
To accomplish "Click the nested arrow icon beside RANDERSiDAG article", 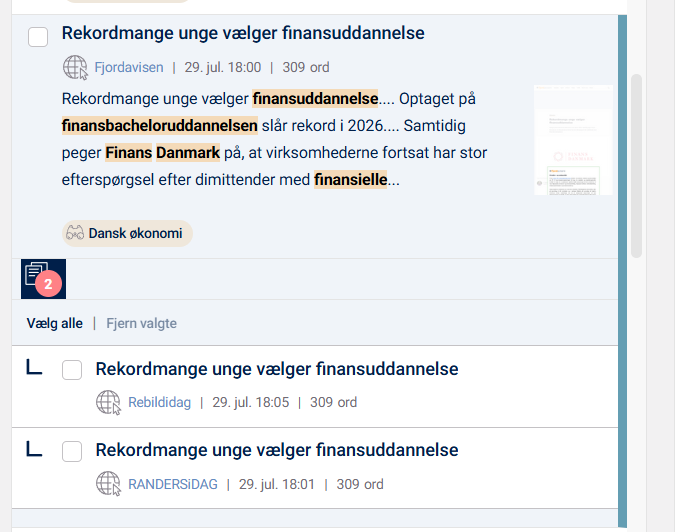I will coord(34,449).
